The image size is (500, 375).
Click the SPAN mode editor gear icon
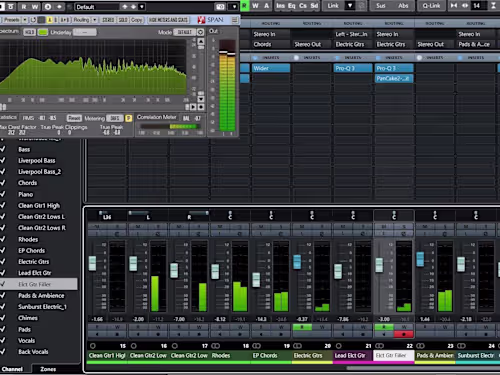pos(200,32)
